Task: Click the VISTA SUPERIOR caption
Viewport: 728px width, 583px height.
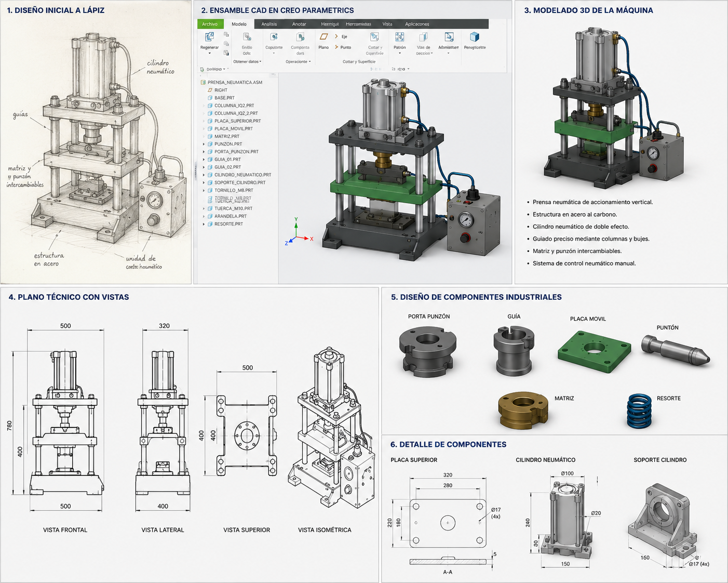Action: 247,530
